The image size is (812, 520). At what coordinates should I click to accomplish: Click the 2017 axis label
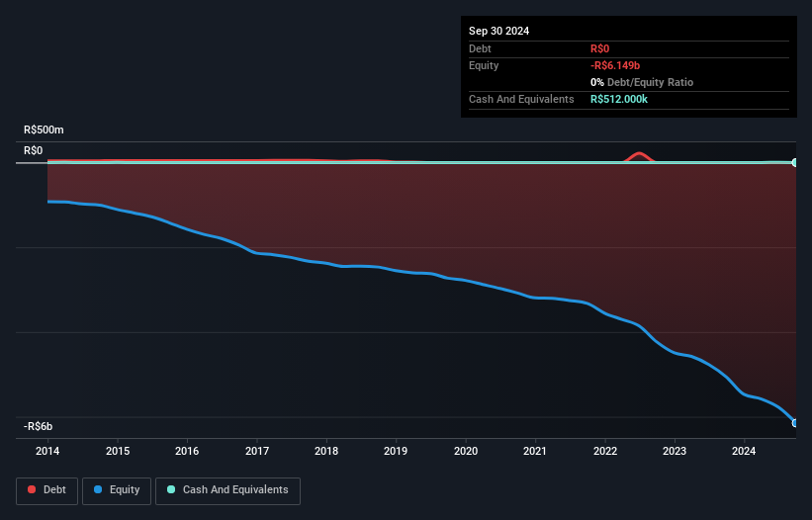point(257,451)
